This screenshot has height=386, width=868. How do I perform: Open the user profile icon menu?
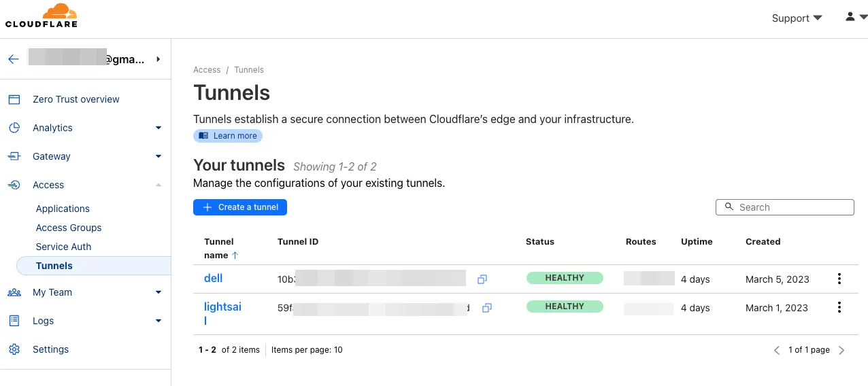[x=855, y=17]
